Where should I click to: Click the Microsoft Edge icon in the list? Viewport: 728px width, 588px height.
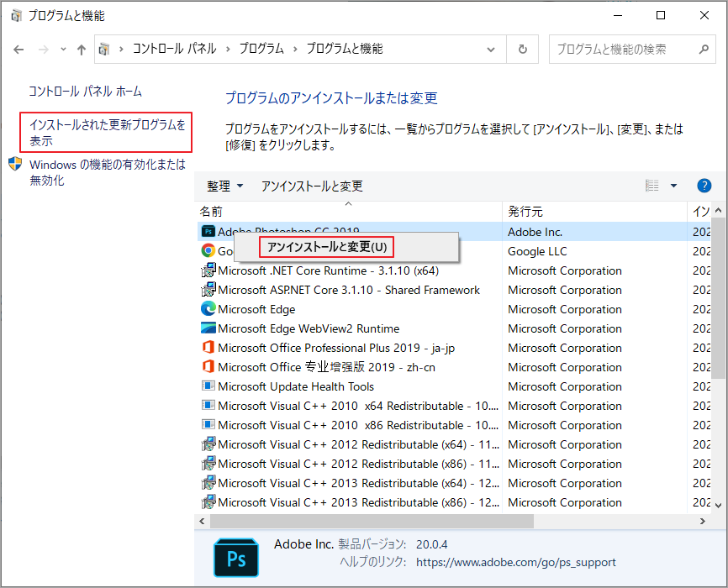coord(208,309)
